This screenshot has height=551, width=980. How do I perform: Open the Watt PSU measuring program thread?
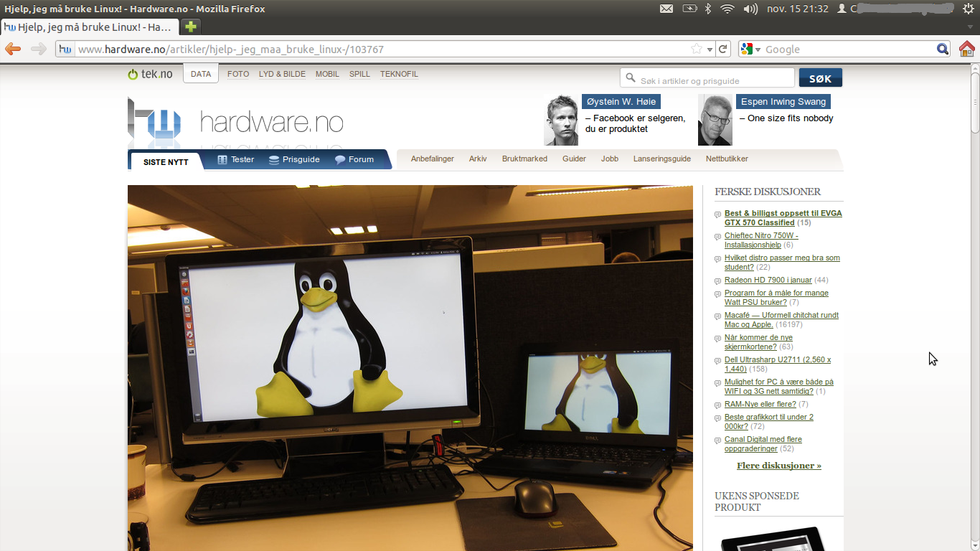click(776, 298)
